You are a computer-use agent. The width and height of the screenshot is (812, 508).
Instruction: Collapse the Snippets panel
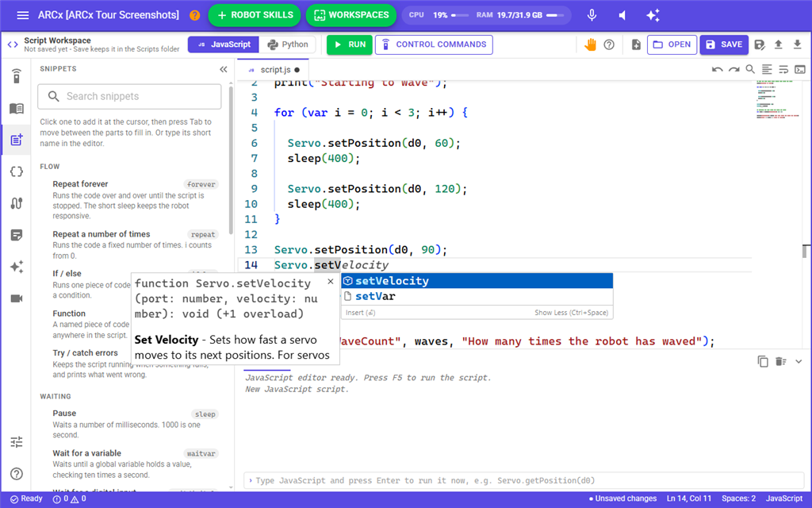[223, 70]
